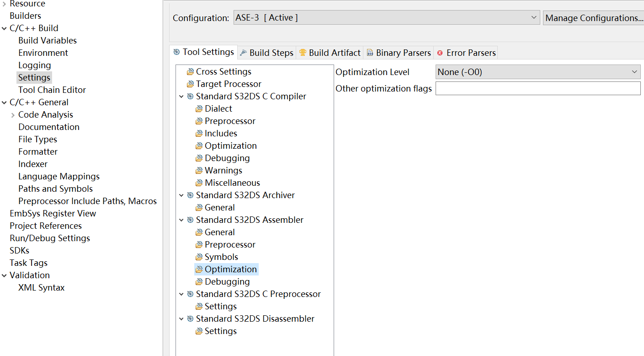644x356 pixels.
Task: Click the Standard S32DS Archiver icon
Action: 190,195
